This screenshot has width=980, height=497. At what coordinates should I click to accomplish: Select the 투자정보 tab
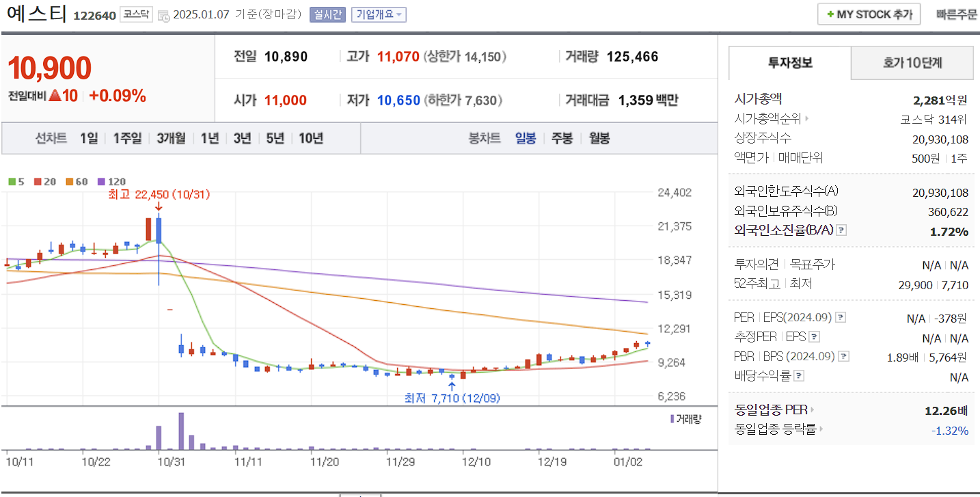coord(789,62)
